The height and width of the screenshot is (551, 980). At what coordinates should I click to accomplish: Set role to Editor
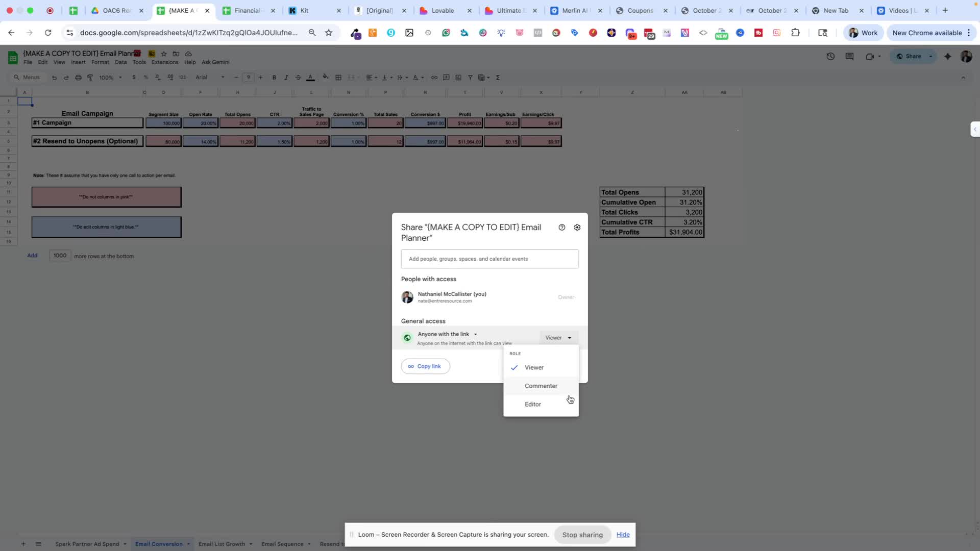point(532,405)
